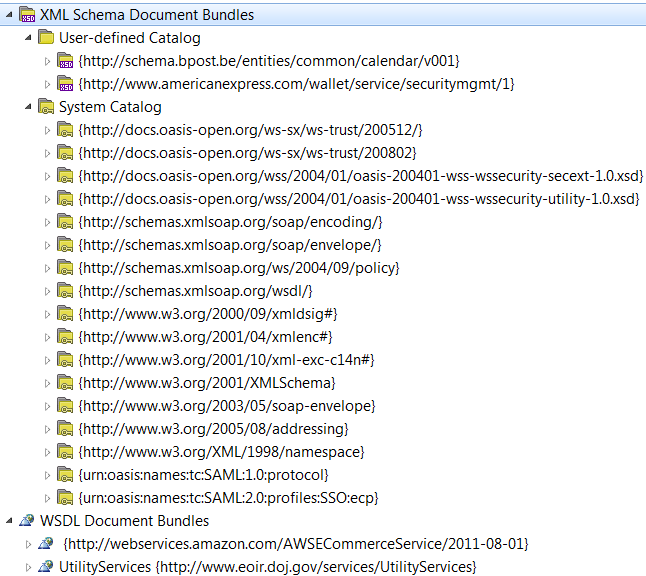Click the icon beside wssecurity-secext-1.0.xsd entry

point(65,176)
